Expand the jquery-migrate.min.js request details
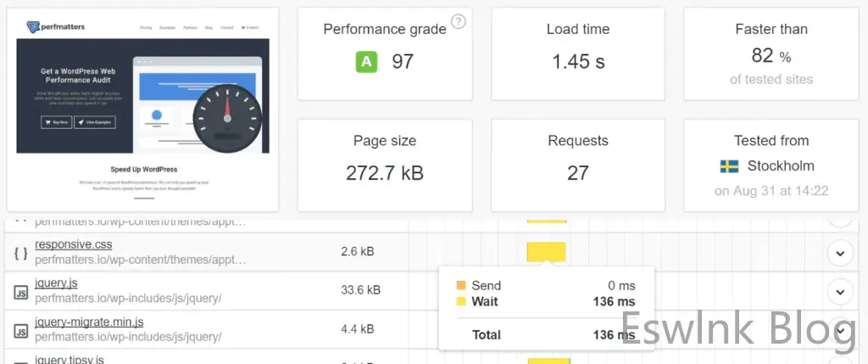 click(839, 331)
